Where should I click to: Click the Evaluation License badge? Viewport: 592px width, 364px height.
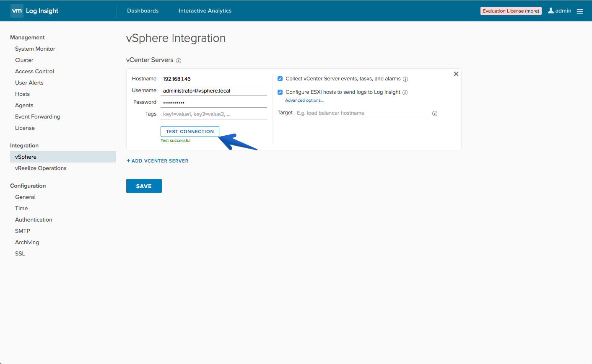point(511,11)
